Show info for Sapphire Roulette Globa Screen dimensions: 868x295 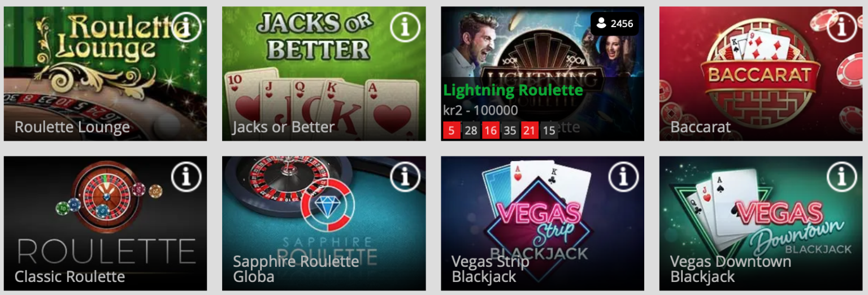(x=405, y=177)
